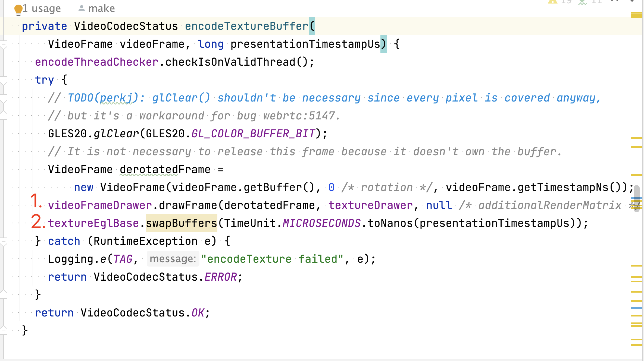Image resolution: width=644 pixels, height=361 pixels.
Task: Click 'TODO(perkj)' comment text
Action: tap(103, 98)
